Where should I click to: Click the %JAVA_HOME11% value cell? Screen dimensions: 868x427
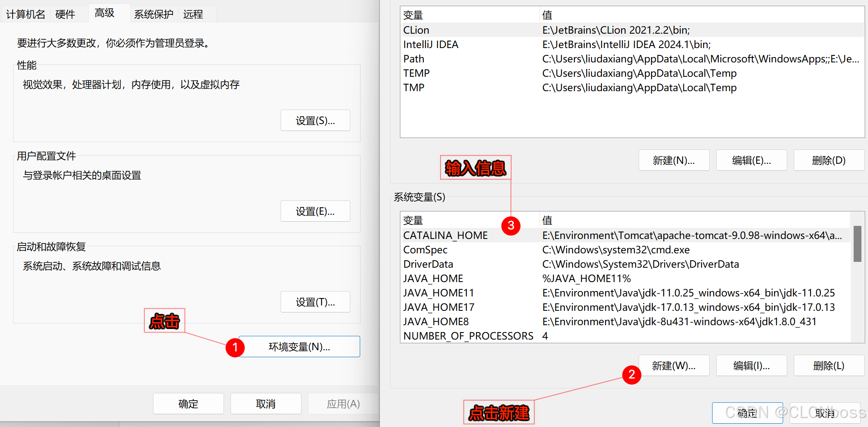pyautogui.click(x=587, y=278)
